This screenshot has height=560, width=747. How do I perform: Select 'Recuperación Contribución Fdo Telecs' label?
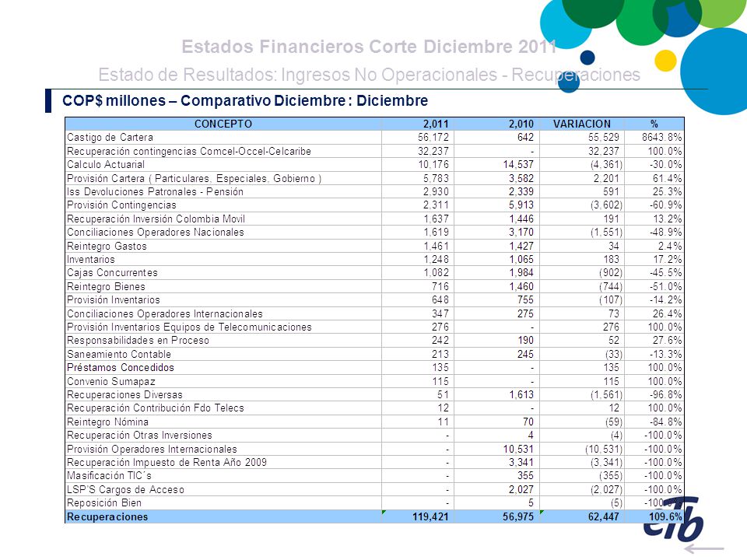point(156,408)
